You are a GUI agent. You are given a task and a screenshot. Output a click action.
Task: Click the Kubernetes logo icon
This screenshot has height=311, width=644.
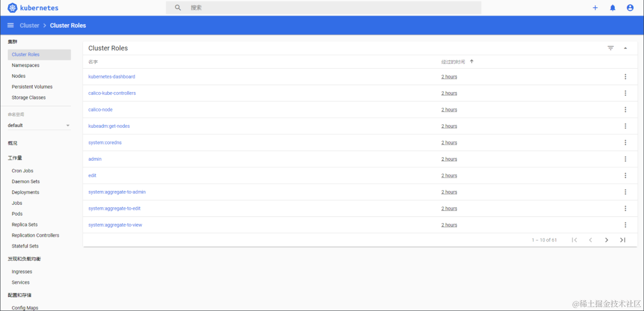[x=13, y=8]
